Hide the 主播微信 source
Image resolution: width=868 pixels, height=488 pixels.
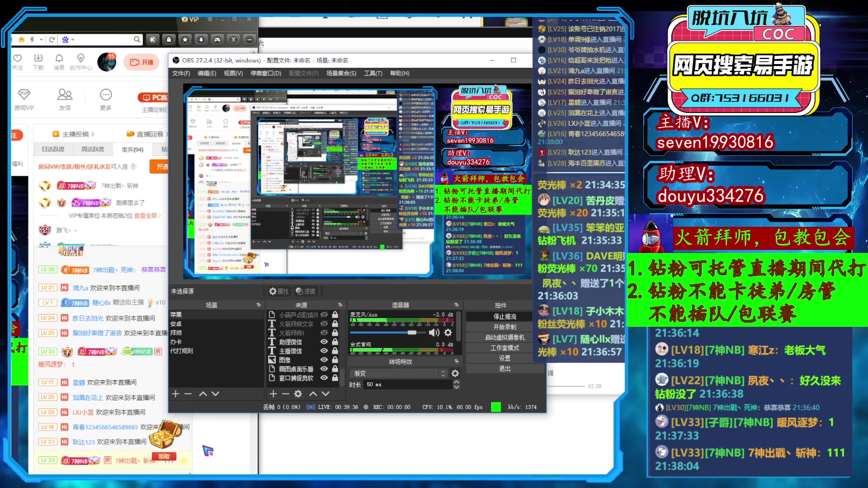coord(324,351)
